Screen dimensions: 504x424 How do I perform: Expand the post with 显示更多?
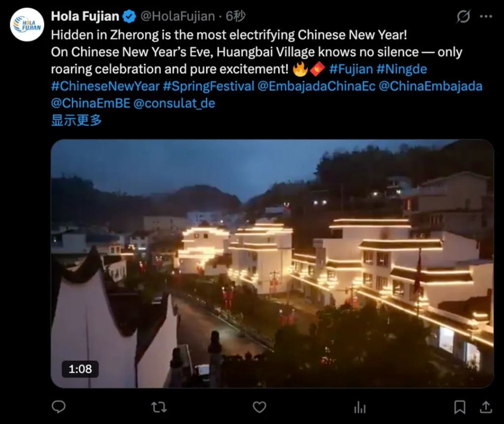tap(76, 120)
